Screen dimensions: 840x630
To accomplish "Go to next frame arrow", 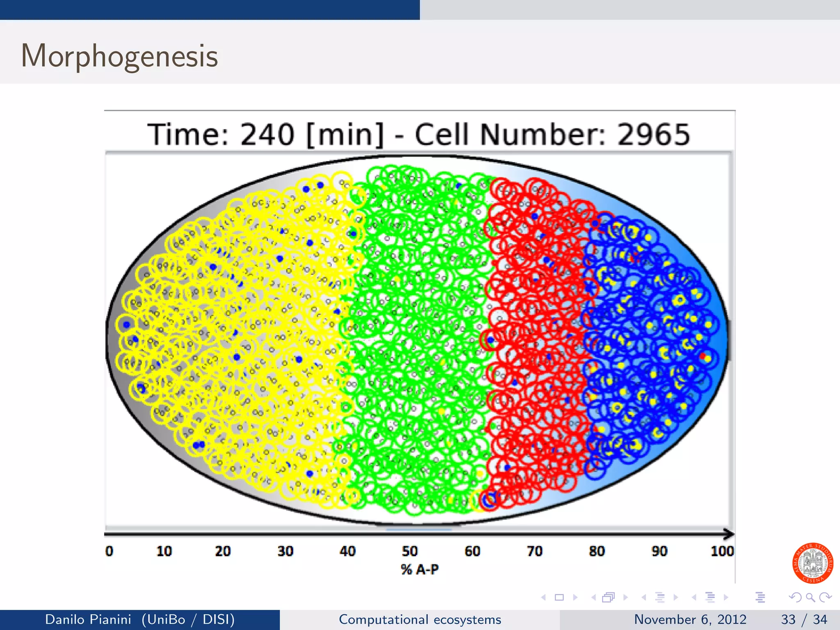I will [625, 598].
